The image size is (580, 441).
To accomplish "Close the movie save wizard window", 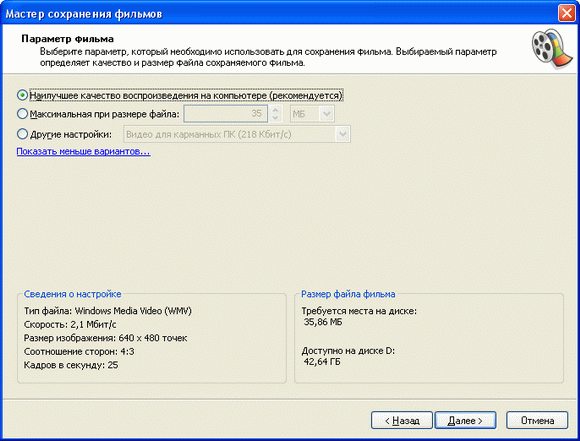I will point(567,13).
